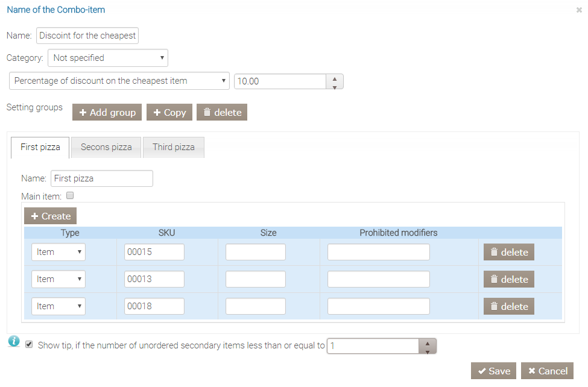
Task: Switch to the Secons pizza tab
Action: (106, 147)
